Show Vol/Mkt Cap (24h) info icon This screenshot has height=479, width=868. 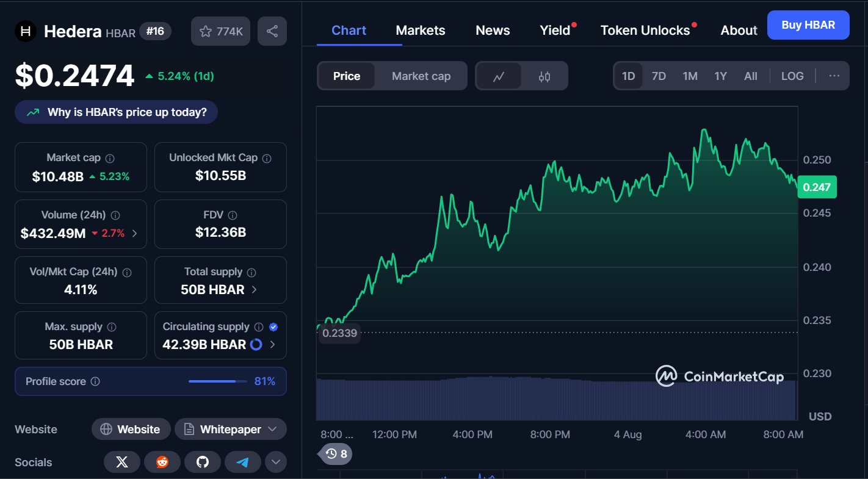point(127,272)
